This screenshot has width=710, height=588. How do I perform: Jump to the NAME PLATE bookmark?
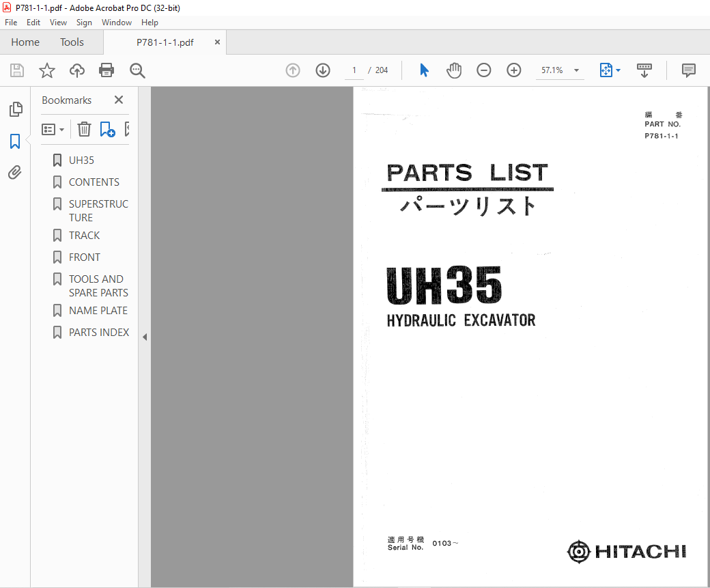(x=98, y=311)
